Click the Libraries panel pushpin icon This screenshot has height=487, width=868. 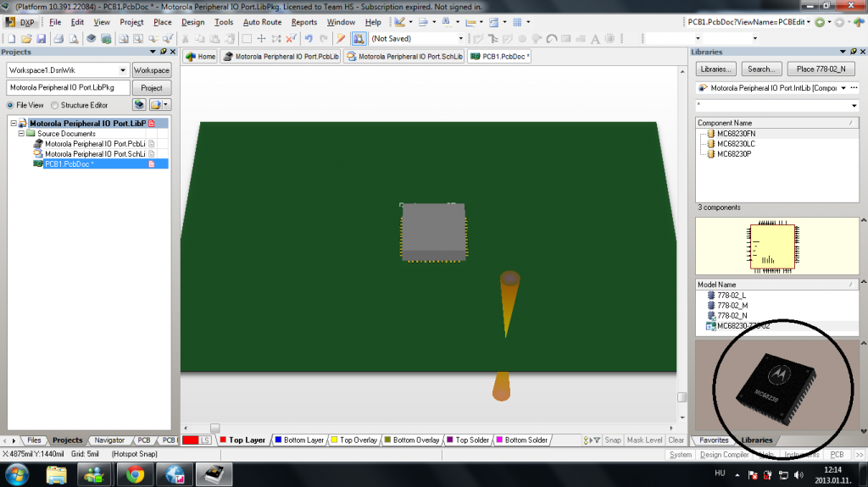click(853, 52)
